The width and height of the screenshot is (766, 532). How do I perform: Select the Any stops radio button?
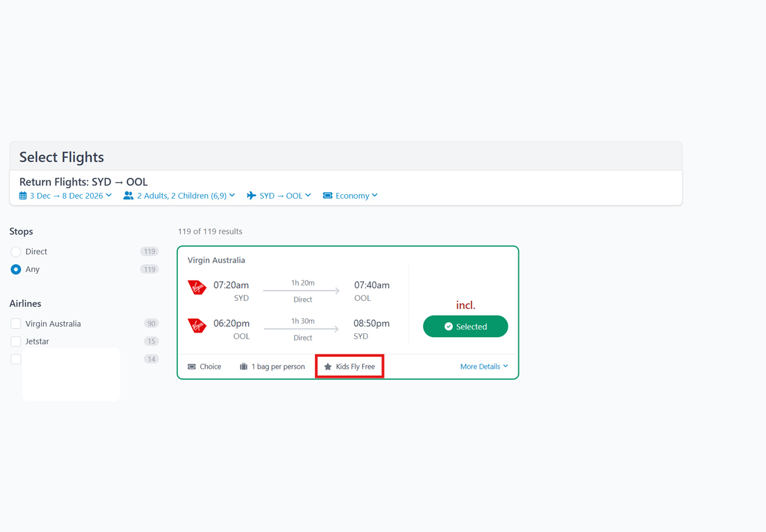click(x=16, y=269)
